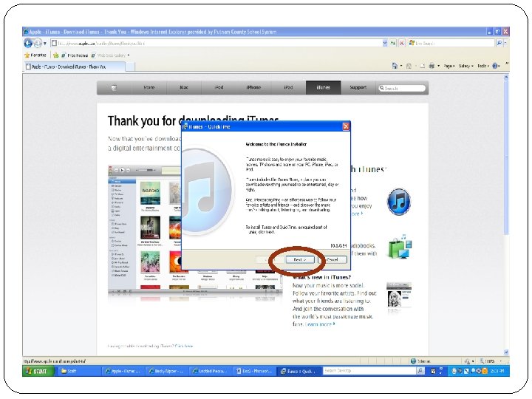The width and height of the screenshot is (532, 399).
Task: Stop loading with the red X icon
Action: (402, 43)
